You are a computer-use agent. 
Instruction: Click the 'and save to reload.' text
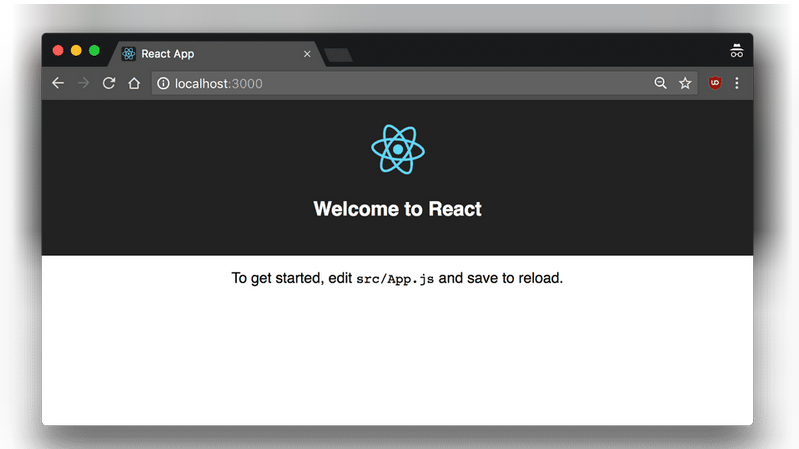(501, 278)
